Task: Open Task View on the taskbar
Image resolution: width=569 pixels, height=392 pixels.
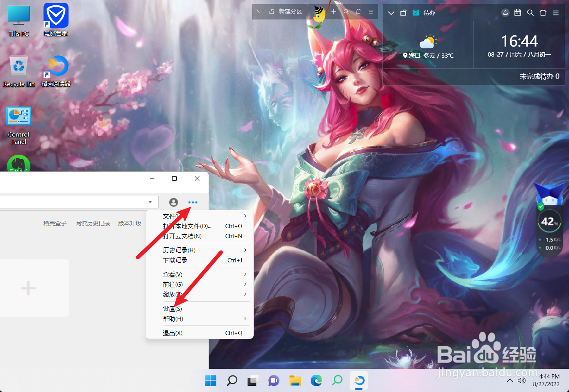Action: click(x=253, y=381)
